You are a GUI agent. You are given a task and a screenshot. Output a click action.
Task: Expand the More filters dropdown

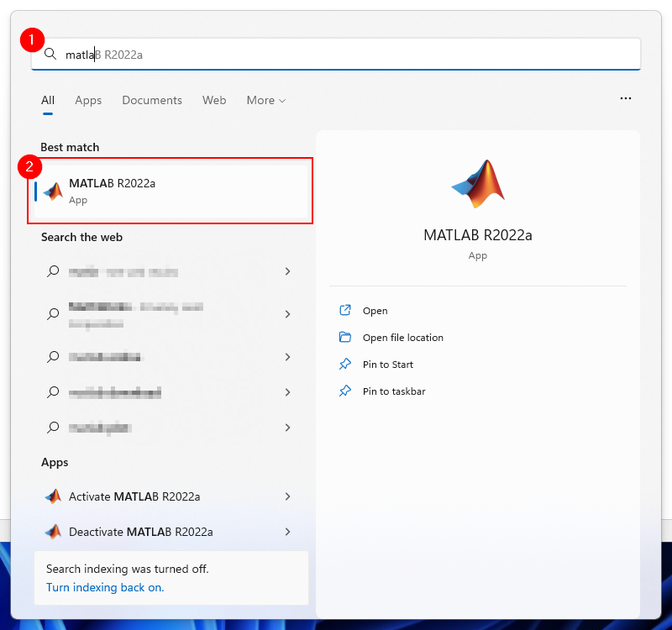coord(265,100)
